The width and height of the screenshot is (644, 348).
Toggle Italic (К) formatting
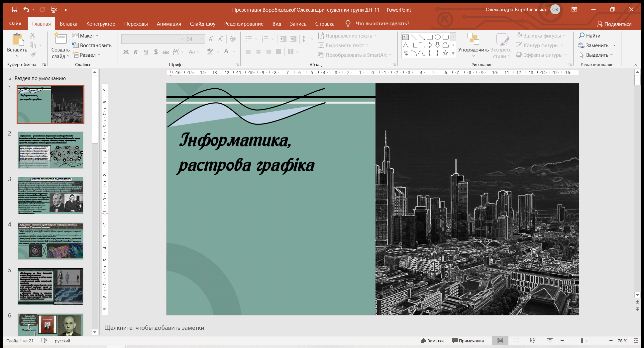coord(136,52)
